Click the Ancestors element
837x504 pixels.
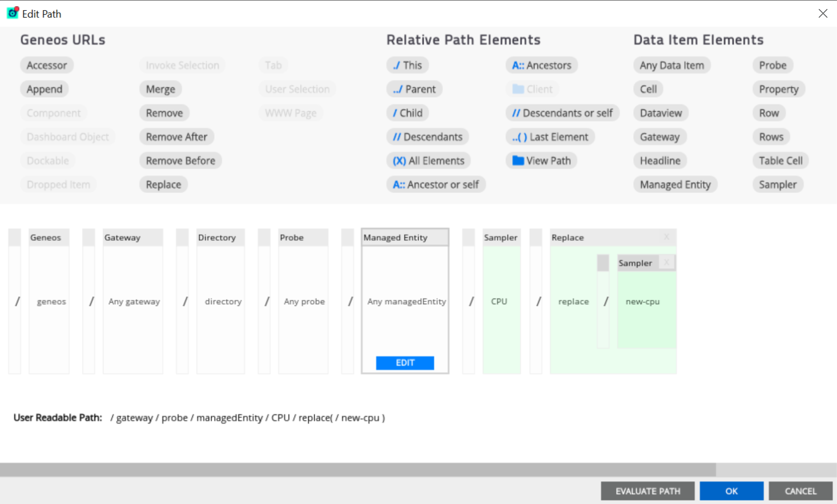542,65
